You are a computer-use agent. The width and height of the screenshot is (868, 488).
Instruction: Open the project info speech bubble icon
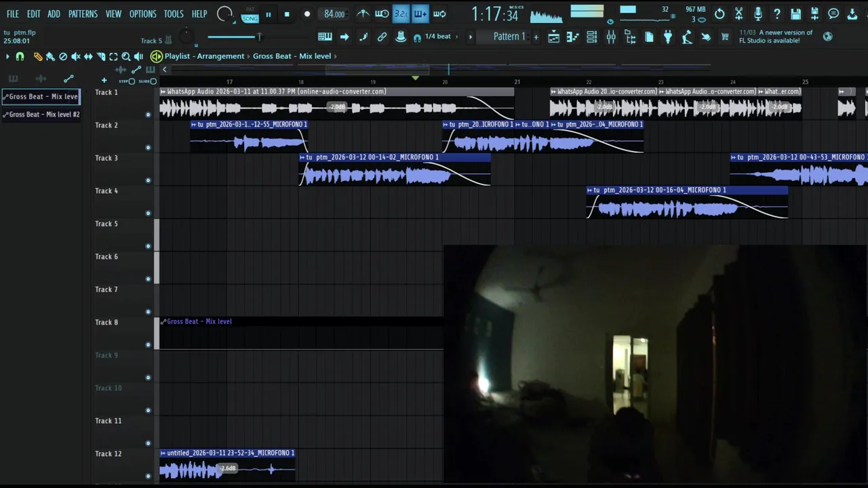(x=833, y=14)
